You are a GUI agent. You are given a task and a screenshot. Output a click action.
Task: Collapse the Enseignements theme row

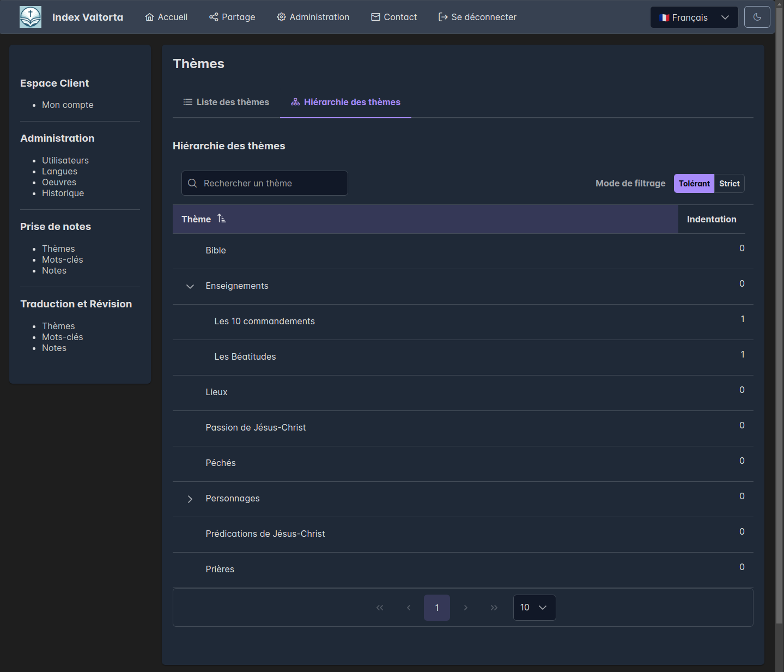point(190,286)
